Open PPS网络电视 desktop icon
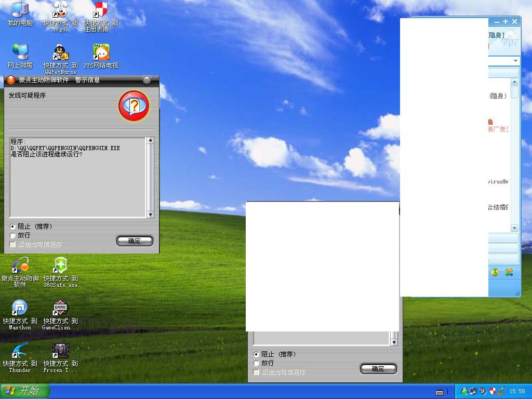532x399 pixels. [x=101, y=56]
